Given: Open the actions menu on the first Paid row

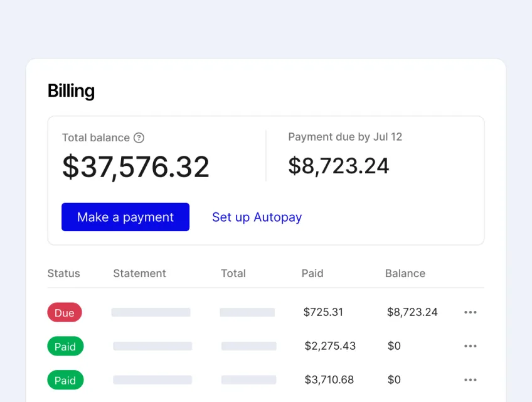Looking at the screenshot, I should [471, 346].
